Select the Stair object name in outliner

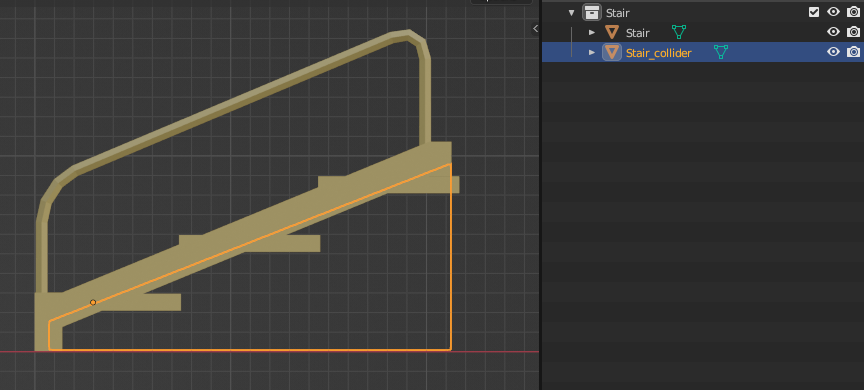click(x=638, y=33)
